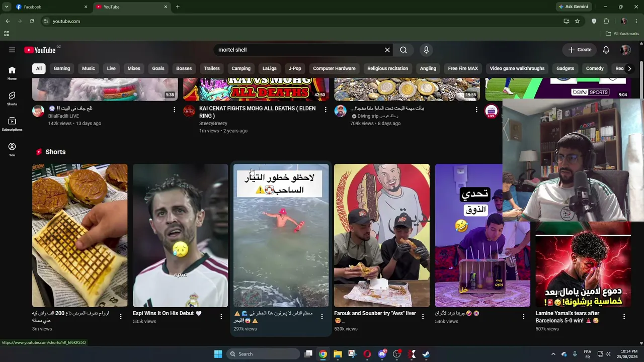Open the All Bookmarks folder
The height and width of the screenshot is (362, 644).
pyautogui.click(x=622, y=34)
